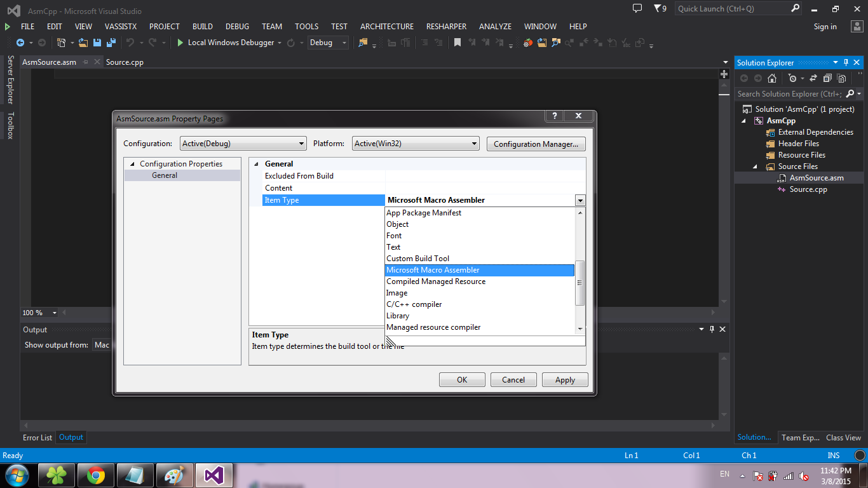This screenshot has width=868, height=488.
Task: Open the PROJECT menu
Action: click(165, 27)
